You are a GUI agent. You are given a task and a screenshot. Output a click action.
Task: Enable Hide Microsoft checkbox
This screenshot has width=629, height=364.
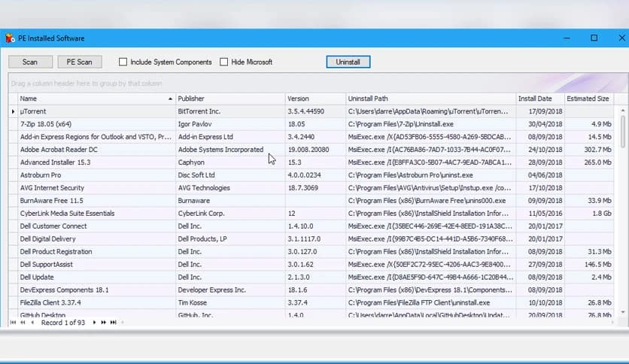point(224,62)
